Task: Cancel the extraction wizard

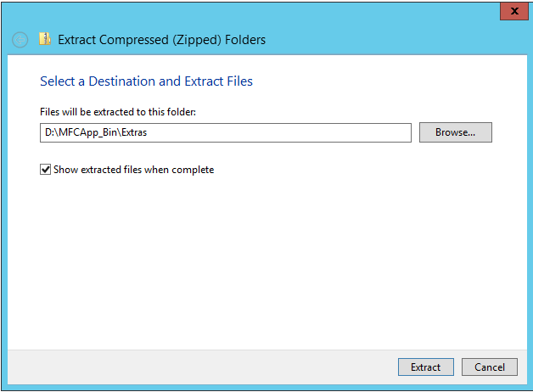Action: pyautogui.click(x=490, y=367)
